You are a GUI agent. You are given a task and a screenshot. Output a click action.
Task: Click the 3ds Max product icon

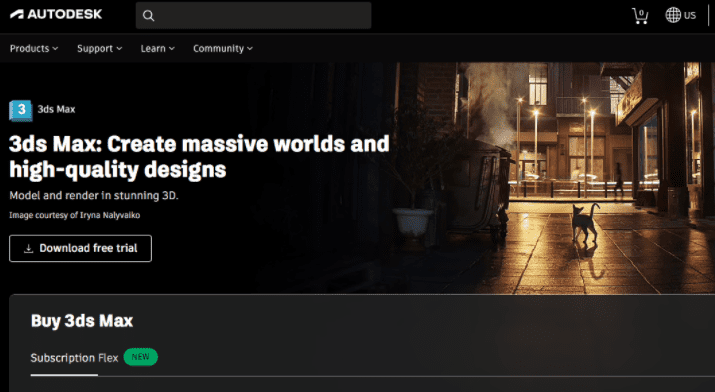coord(21,110)
